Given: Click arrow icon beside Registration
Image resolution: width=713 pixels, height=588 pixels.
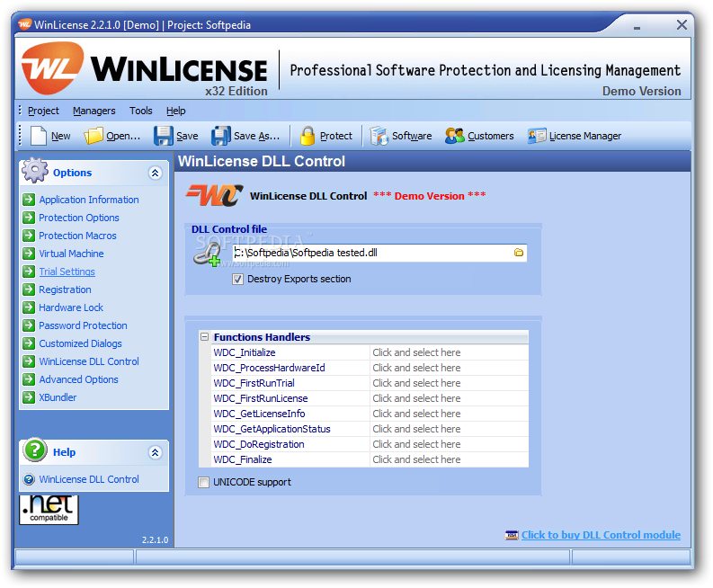Looking at the screenshot, I should tap(29, 290).
